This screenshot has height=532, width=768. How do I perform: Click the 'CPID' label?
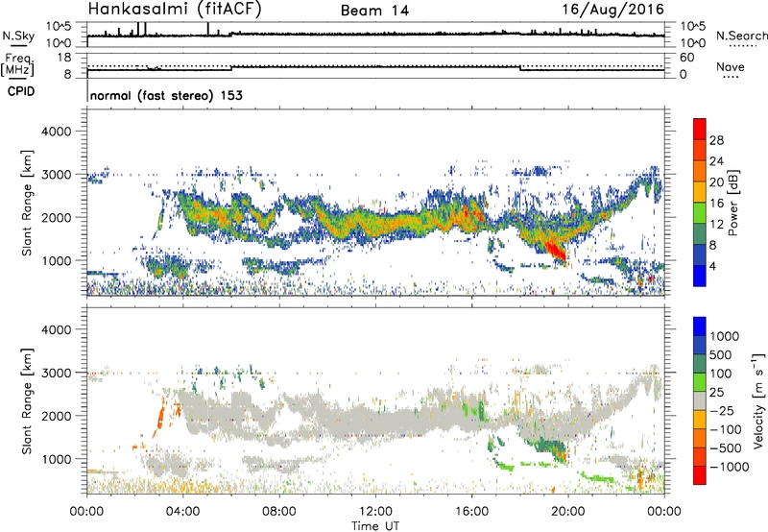[21, 91]
